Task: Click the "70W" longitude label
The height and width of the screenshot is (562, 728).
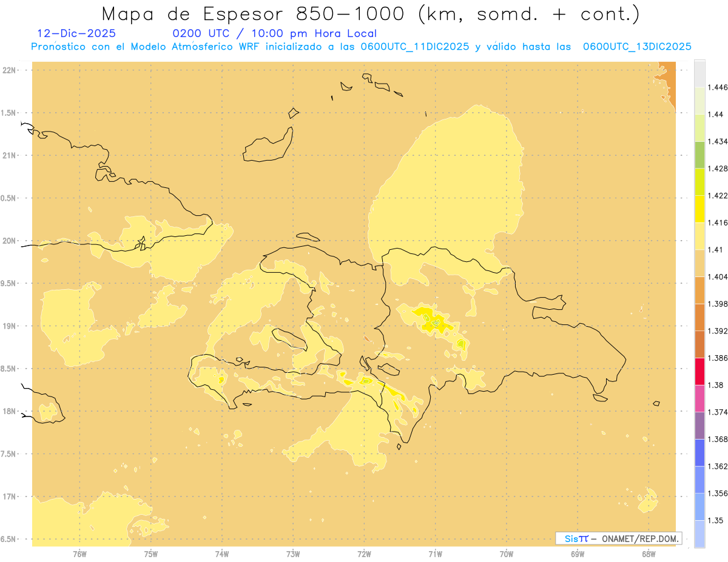Action: pyautogui.click(x=507, y=554)
